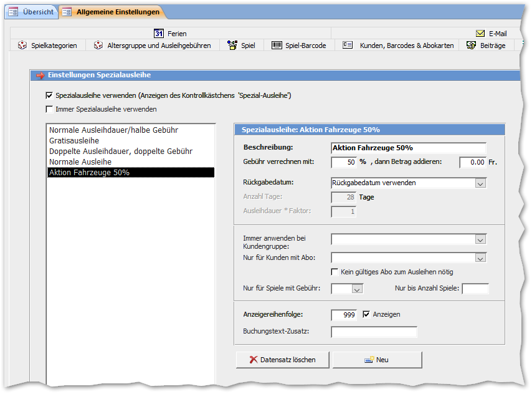This screenshot has width=532, height=394.
Task: Uncheck Spezialausleihe verwenden checkbox
Action: tap(49, 95)
